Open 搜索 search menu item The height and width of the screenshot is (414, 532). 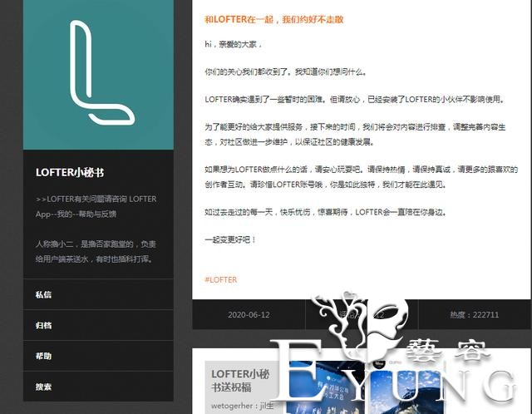(98, 387)
